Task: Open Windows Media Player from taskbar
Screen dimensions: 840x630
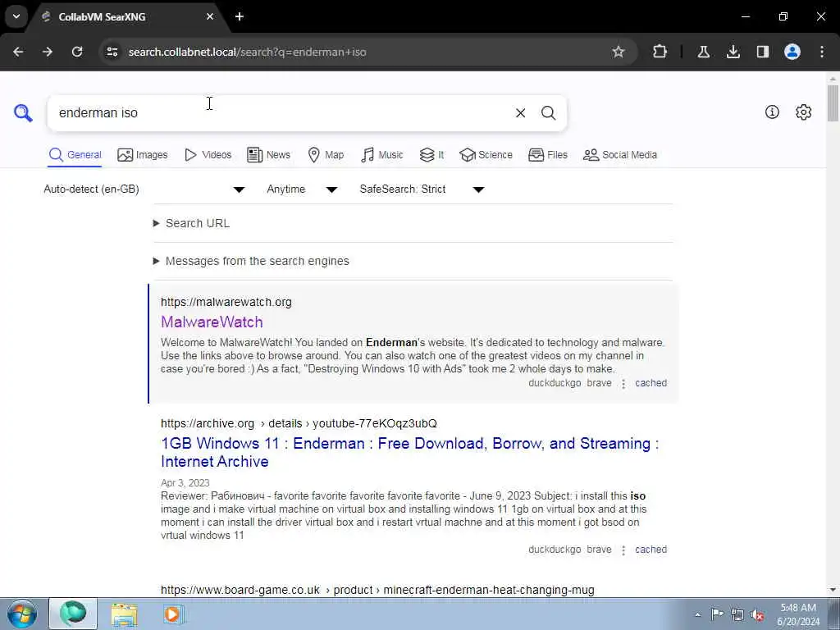Action: [173, 614]
